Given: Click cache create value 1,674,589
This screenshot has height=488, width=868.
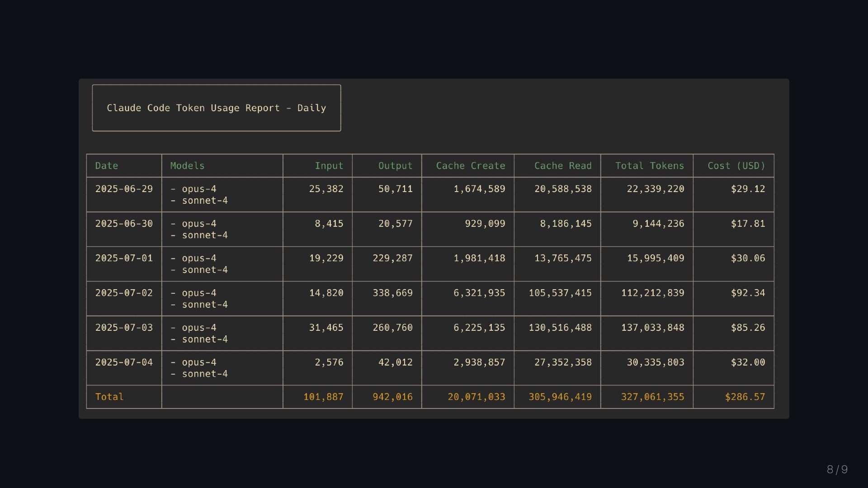Looking at the screenshot, I should coord(480,189).
